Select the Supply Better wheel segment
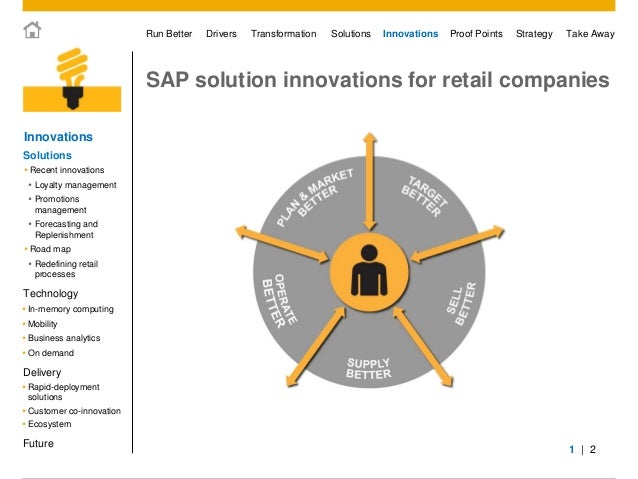This screenshot has height=479, width=638. coord(369,368)
